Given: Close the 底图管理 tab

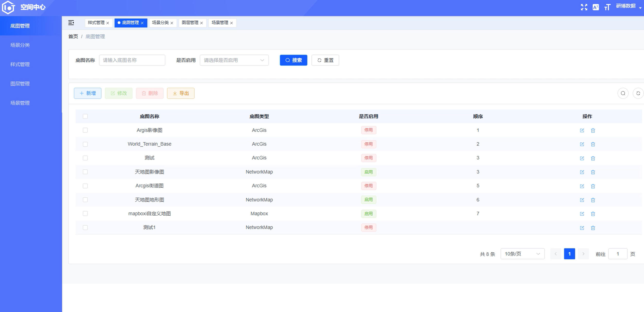Looking at the screenshot, I should tap(142, 23).
